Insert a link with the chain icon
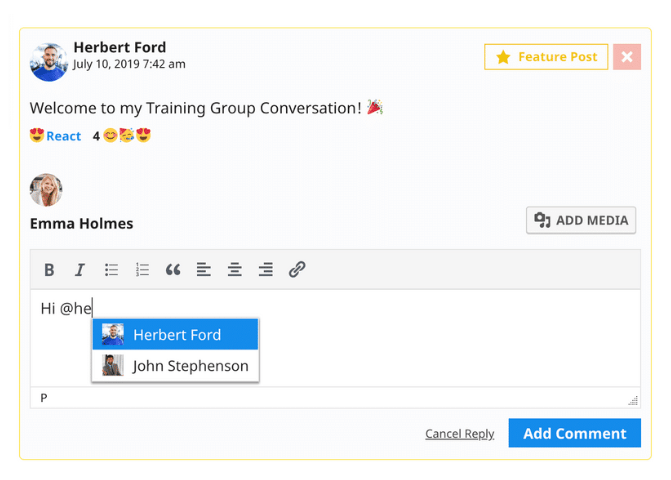Screen dimensions: 671x480 [x=297, y=270]
